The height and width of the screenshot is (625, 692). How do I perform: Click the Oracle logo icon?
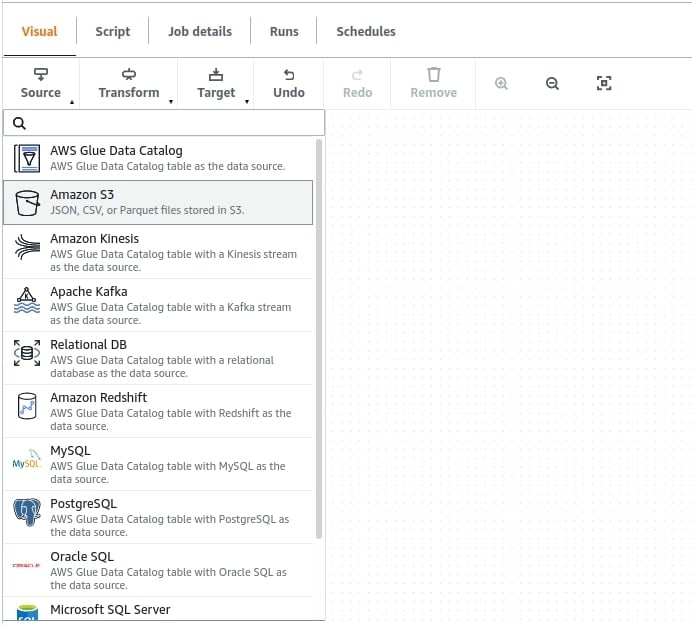(26, 565)
